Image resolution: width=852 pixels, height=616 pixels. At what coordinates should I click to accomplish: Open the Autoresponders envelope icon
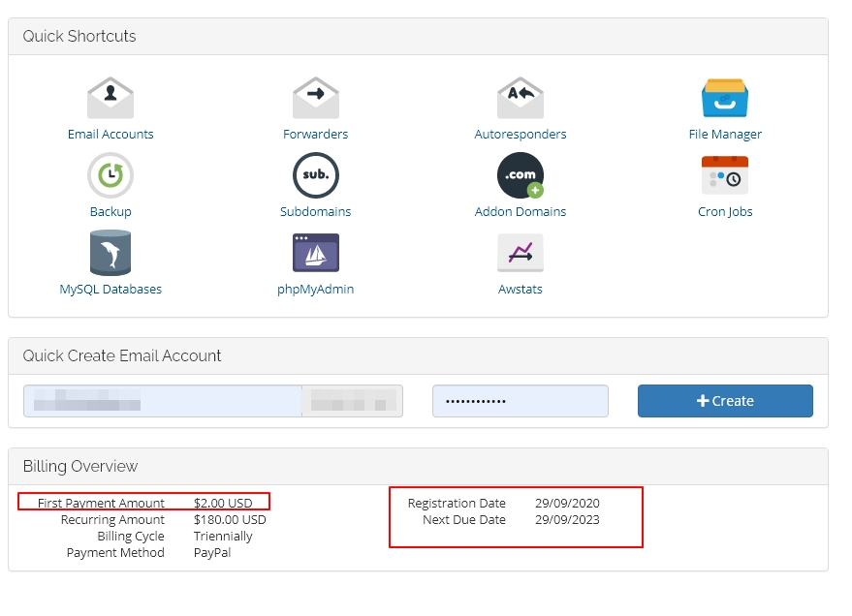(521, 99)
